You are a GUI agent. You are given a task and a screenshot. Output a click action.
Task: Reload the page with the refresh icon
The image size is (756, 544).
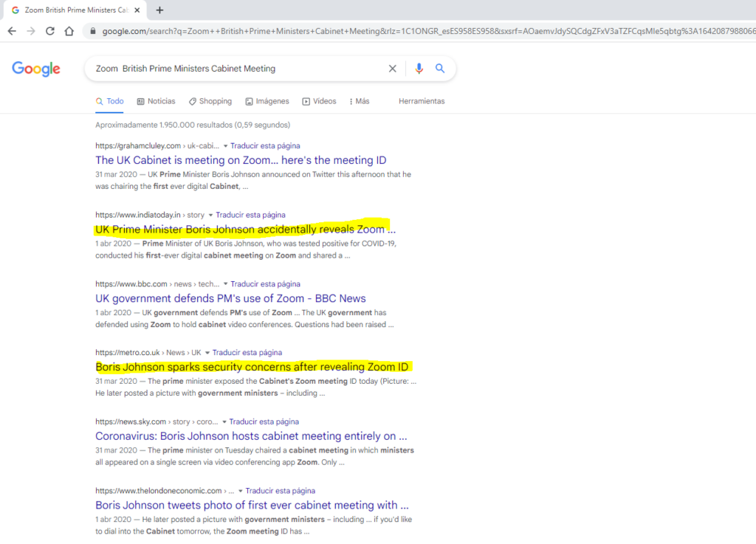tap(49, 32)
